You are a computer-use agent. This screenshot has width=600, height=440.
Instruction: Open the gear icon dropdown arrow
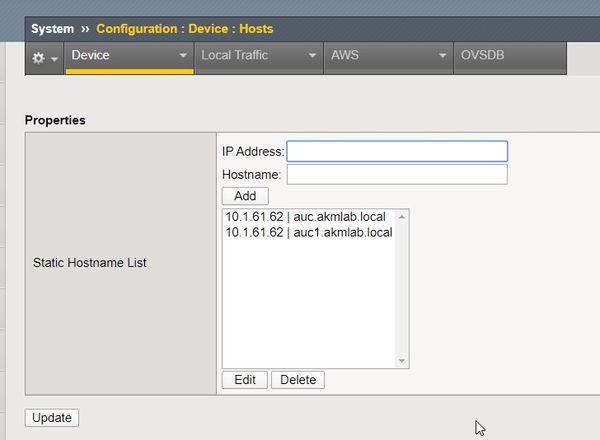tap(54, 59)
